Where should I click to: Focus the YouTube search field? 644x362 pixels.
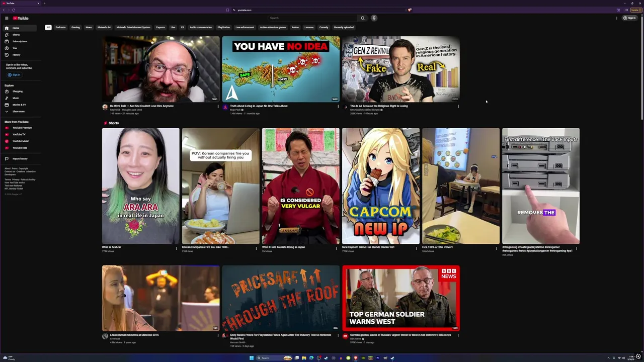click(313, 18)
